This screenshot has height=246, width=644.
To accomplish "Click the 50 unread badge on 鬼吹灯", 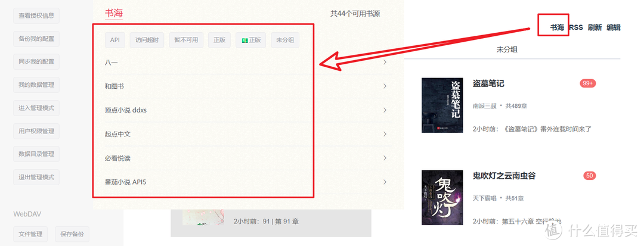I will [x=590, y=176].
